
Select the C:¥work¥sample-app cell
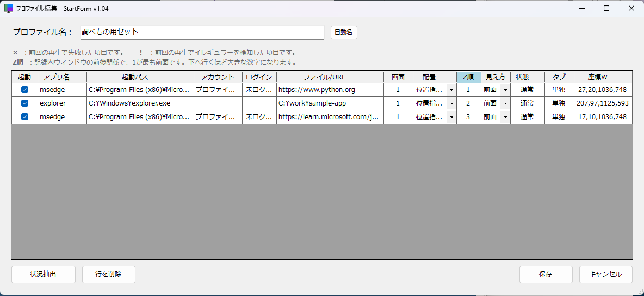click(330, 103)
